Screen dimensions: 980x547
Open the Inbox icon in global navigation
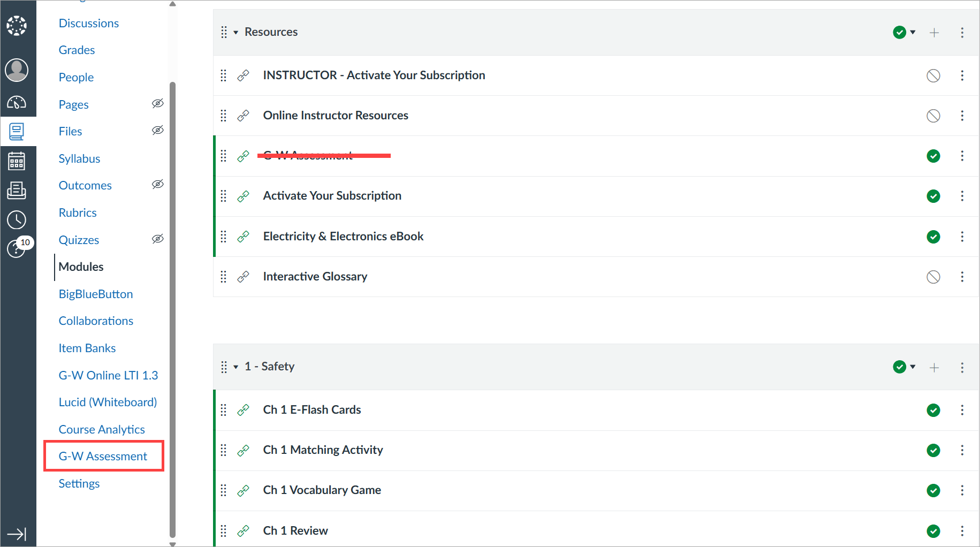coord(17,190)
